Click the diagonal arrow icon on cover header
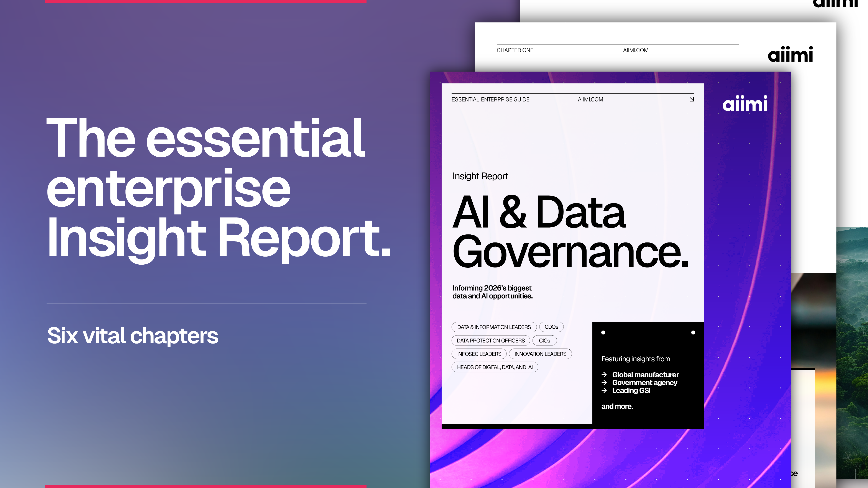Screen dimensions: 868x488 pos(692,99)
